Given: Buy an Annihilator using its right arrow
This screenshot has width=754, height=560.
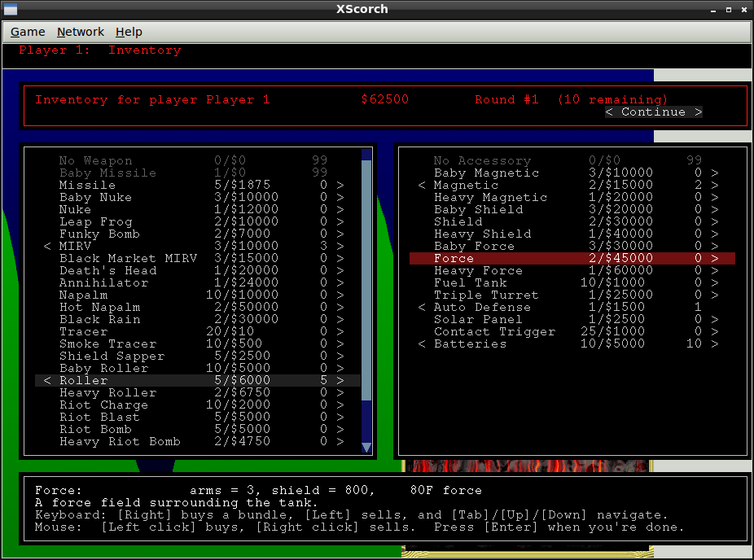Looking at the screenshot, I should [x=340, y=282].
